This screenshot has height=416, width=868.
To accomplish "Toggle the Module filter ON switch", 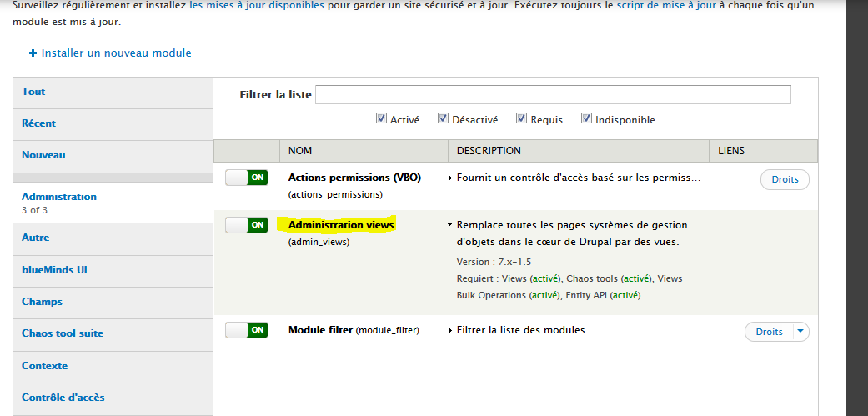I will point(246,330).
